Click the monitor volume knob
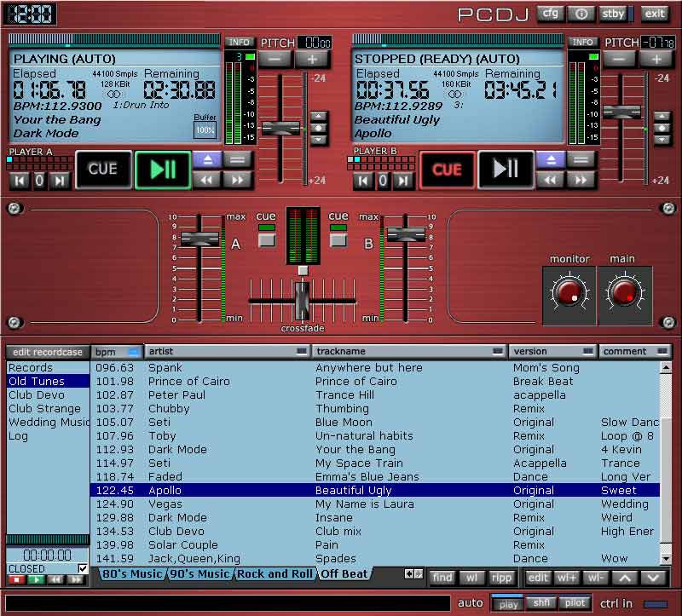Viewport: 682px width, 616px height. point(569,292)
